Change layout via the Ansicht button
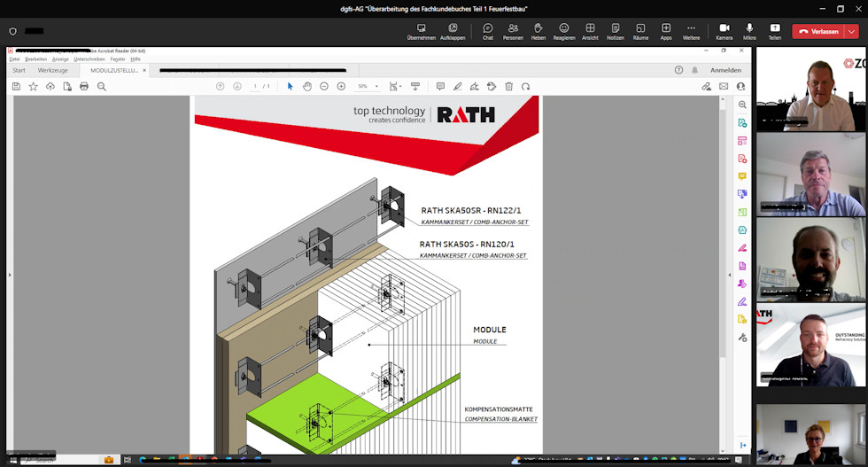 click(590, 32)
